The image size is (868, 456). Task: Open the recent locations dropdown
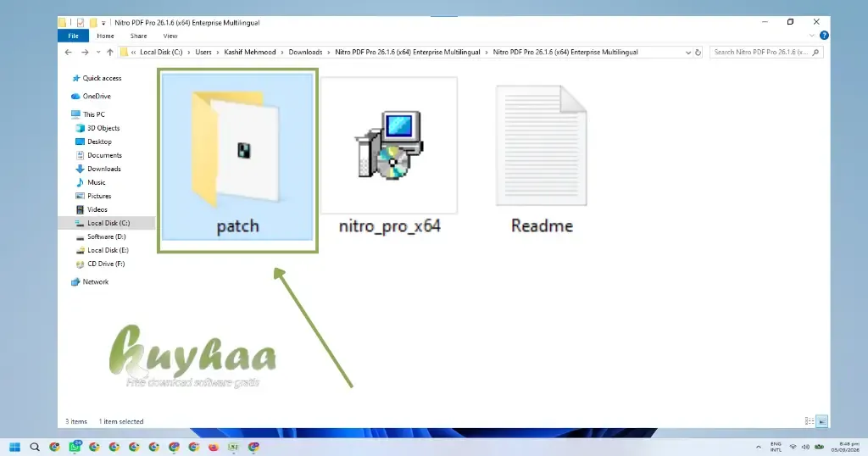point(98,52)
